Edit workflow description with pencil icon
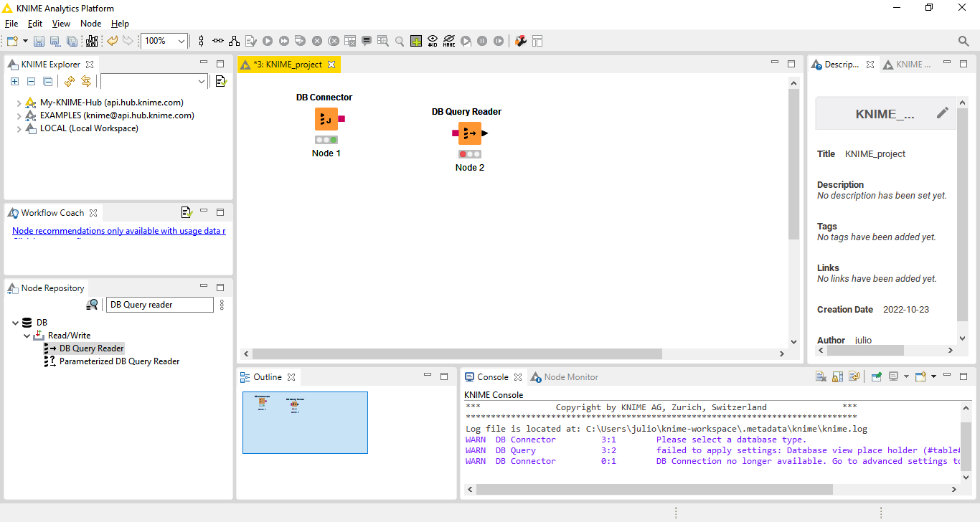The height and width of the screenshot is (522, 980). click(x=942, y=113)
